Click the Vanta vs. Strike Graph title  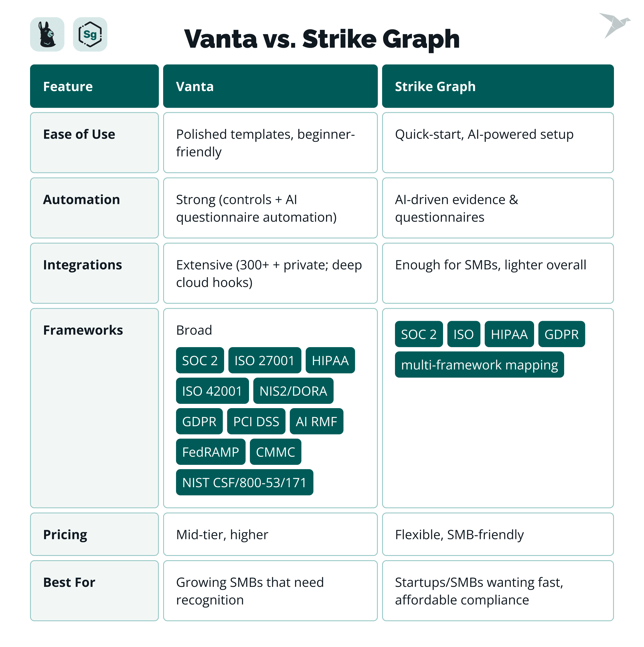tap(322, 39)
